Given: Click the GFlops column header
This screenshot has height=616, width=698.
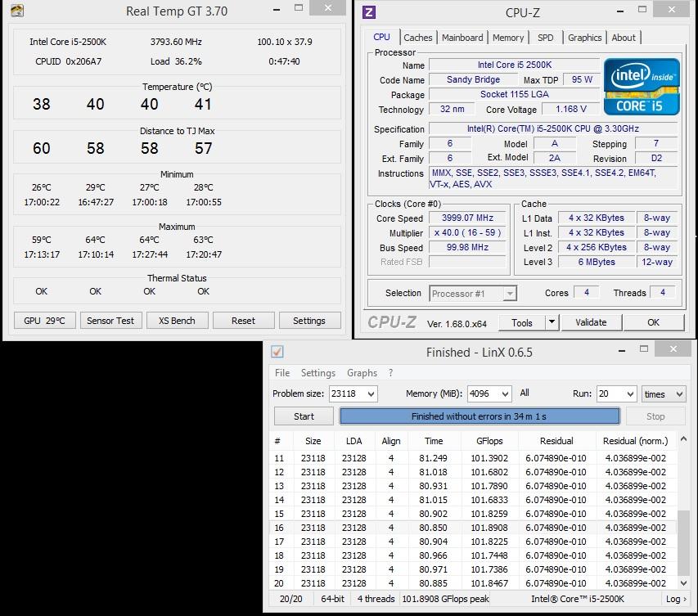Looking at the screenshot, I should [489, 441].
